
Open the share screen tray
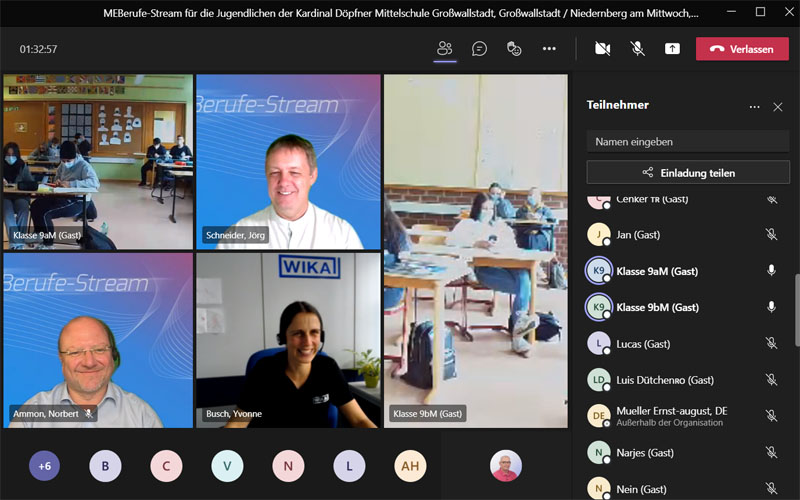click(x=672, y=48)
